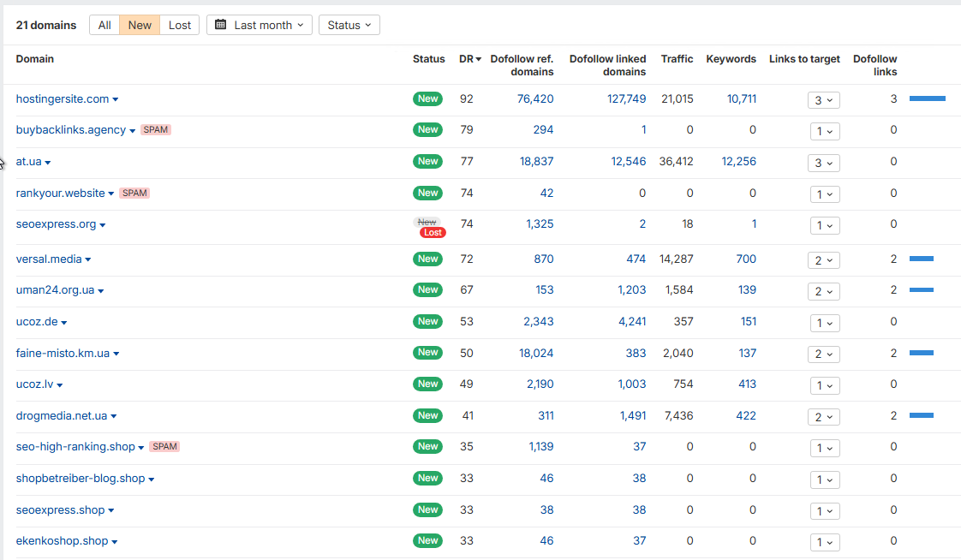Open links to target dropdown for versal.media
The width and height of the screenshot is (961, 560).
pos(824,260)
